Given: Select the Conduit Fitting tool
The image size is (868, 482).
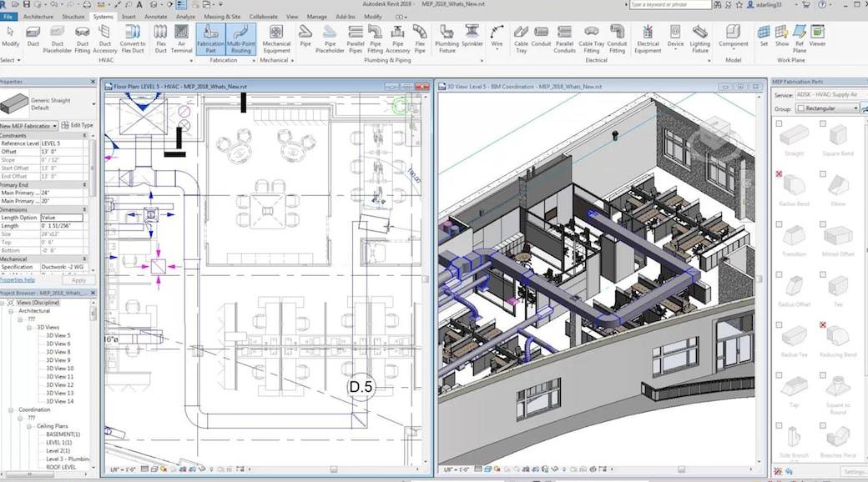Looking at the screenshot, I should point(618,38).
